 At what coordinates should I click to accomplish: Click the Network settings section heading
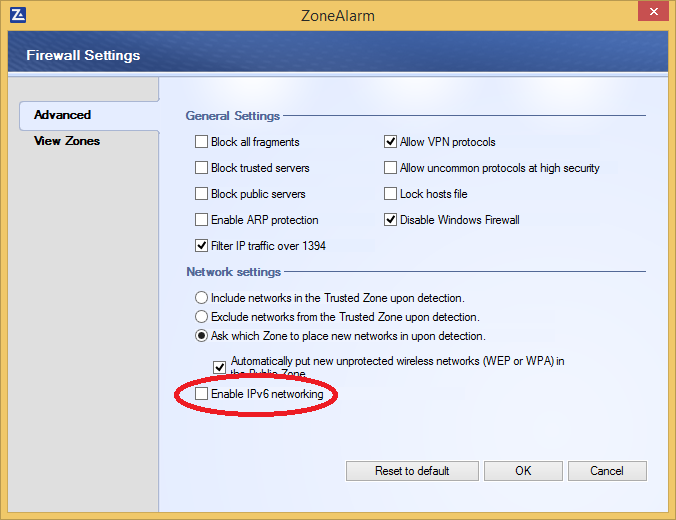234,272
